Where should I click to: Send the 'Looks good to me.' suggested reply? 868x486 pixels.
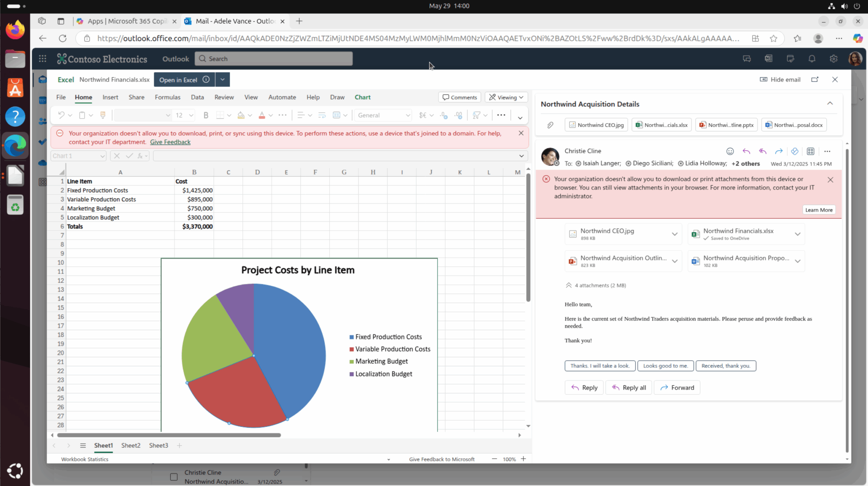click(x=665, y=366)
